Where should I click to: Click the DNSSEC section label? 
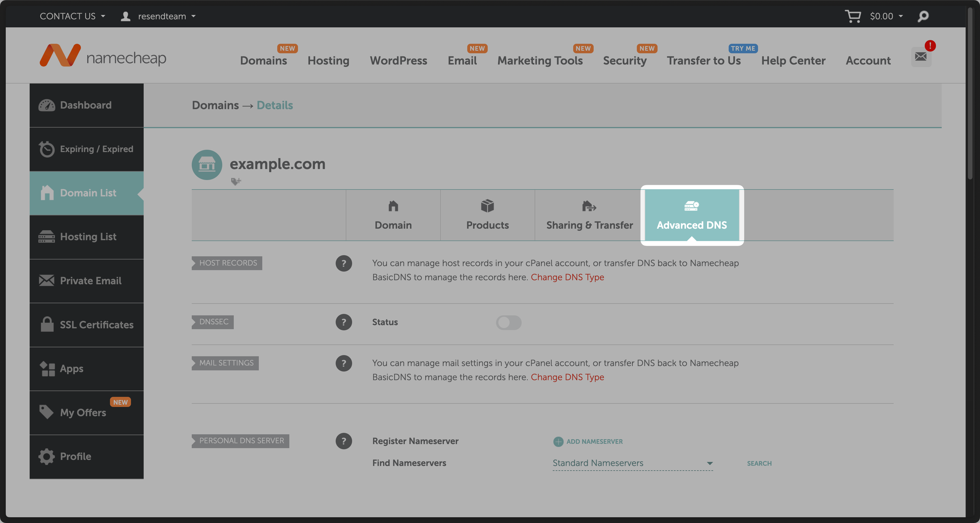(x=213, y=322)
